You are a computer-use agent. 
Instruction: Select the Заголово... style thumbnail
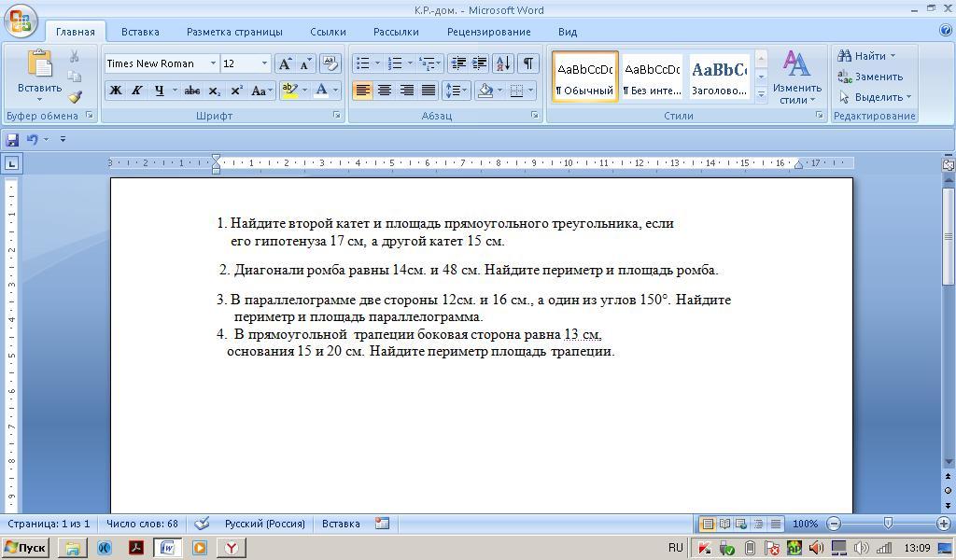tap(719, 77)
